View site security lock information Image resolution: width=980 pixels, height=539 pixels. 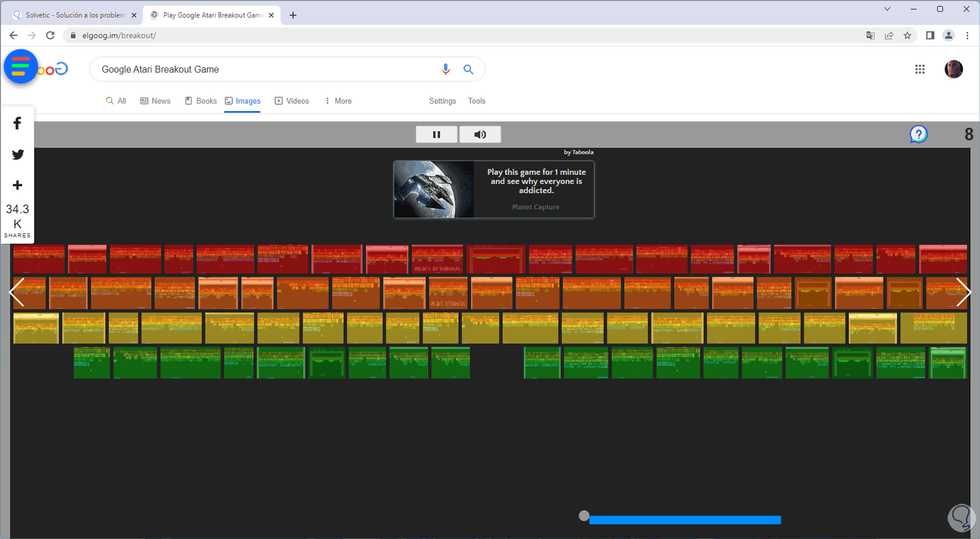click(x=73, y=35)
